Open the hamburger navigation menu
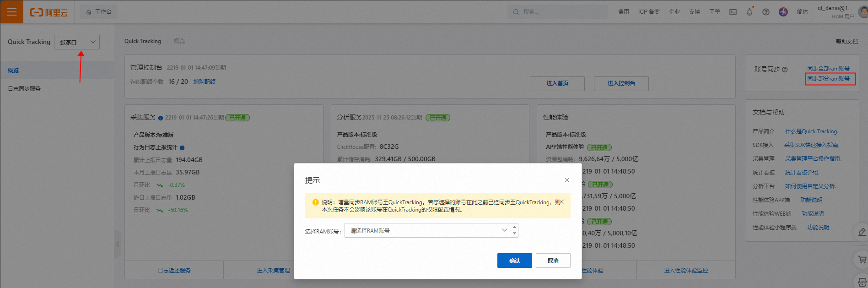 tap(11, 12)
